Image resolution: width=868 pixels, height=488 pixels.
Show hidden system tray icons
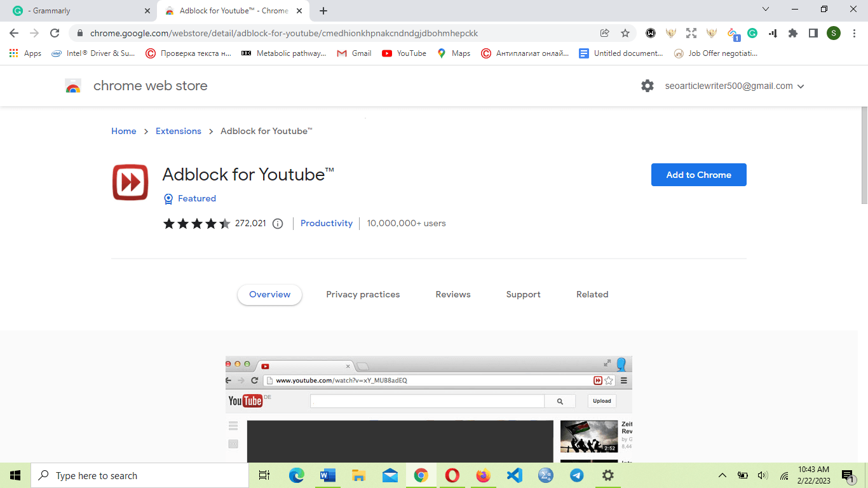click(722, 475)
